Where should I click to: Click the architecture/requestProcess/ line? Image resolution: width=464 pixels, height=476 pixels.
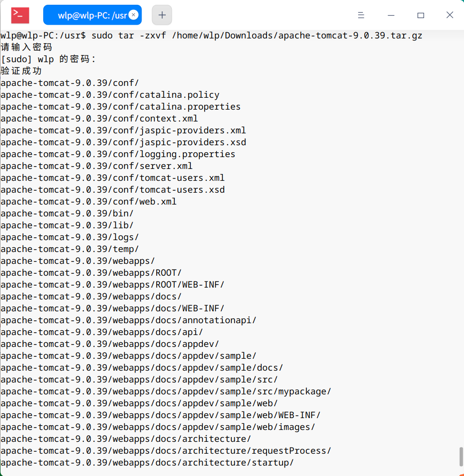[x=166, y=450]
